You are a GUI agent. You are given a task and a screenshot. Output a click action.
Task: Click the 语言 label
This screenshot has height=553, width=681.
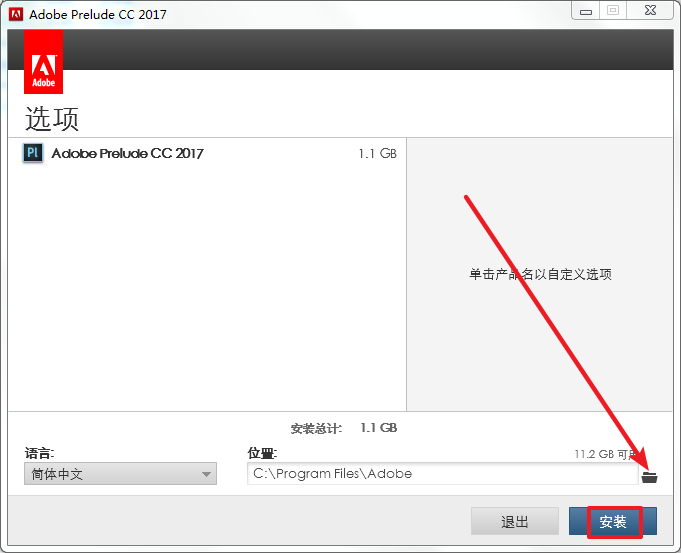40,454
